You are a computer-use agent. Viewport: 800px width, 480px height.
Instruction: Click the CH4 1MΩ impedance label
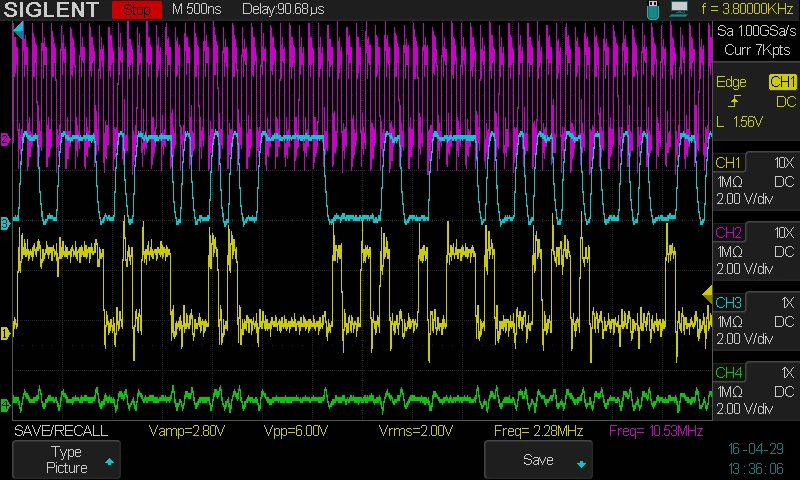click(x=730, y=392)
